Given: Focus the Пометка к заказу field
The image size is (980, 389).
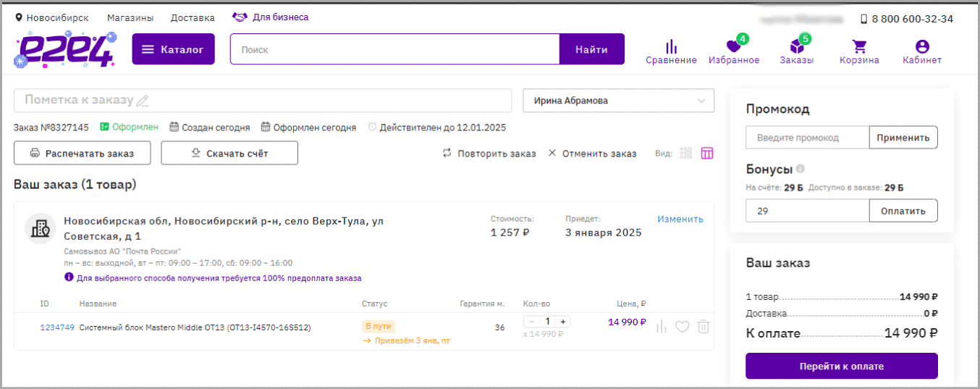Looking at the screenshot, I should (262, 101).
